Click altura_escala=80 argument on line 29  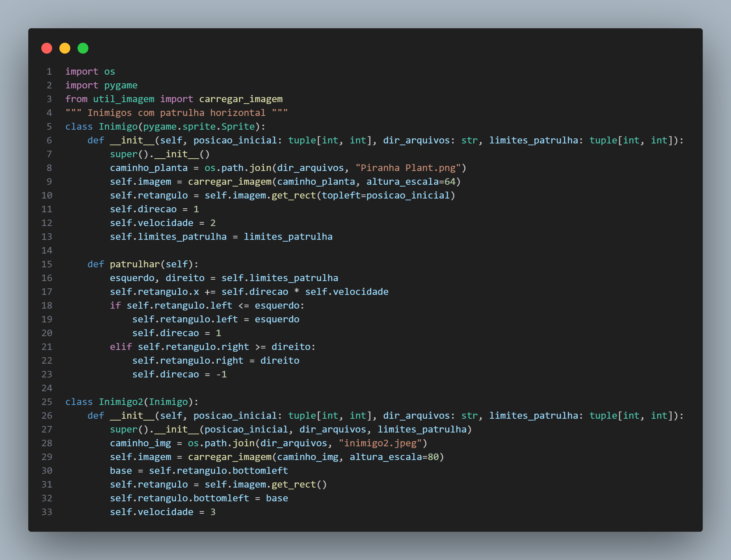[394, 457]
